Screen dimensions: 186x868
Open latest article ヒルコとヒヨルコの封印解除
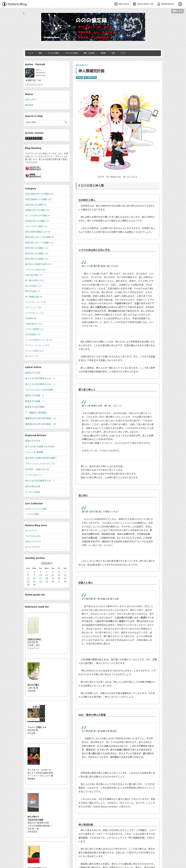point(39,390)
